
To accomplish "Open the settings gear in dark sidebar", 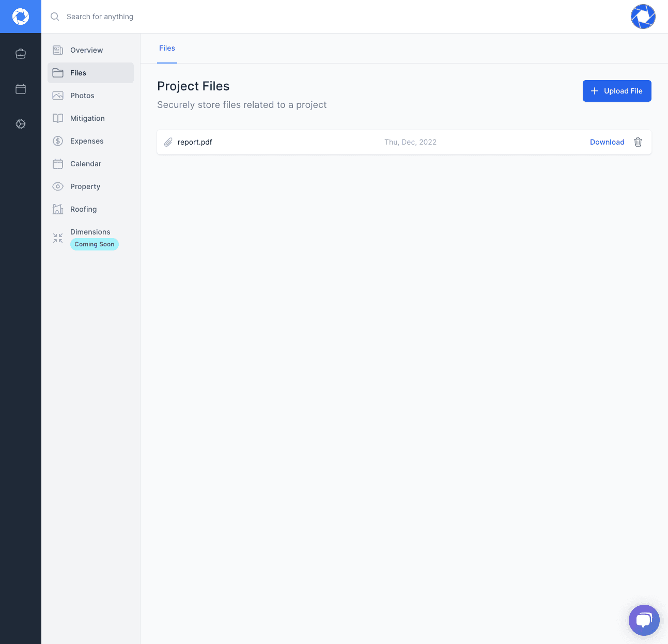I will [x=21, y=124].
